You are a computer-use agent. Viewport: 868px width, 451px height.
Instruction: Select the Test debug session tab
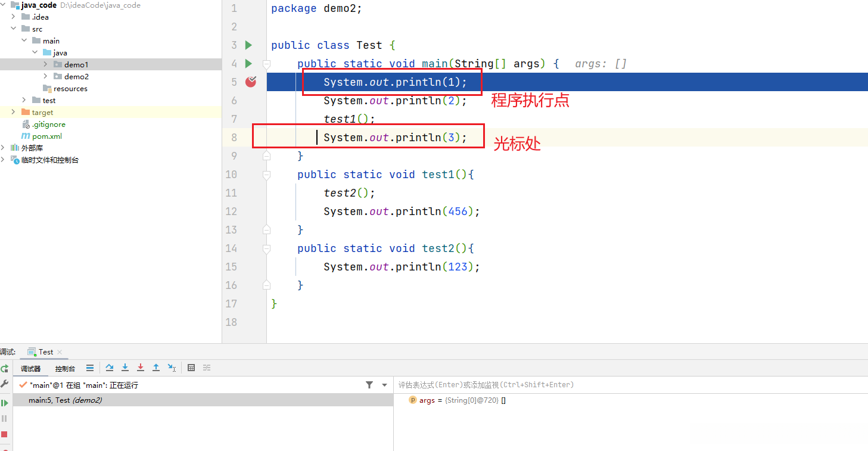click(45, 352)
